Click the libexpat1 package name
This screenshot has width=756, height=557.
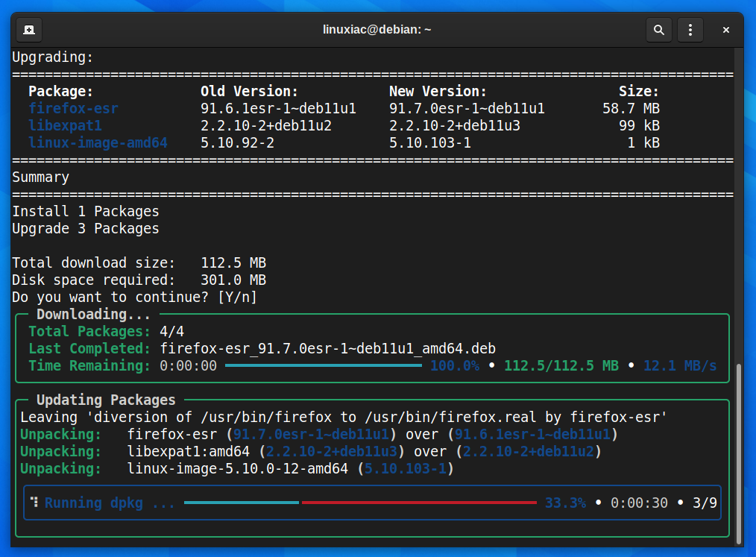pyautogui.click(x=65, y=126)
